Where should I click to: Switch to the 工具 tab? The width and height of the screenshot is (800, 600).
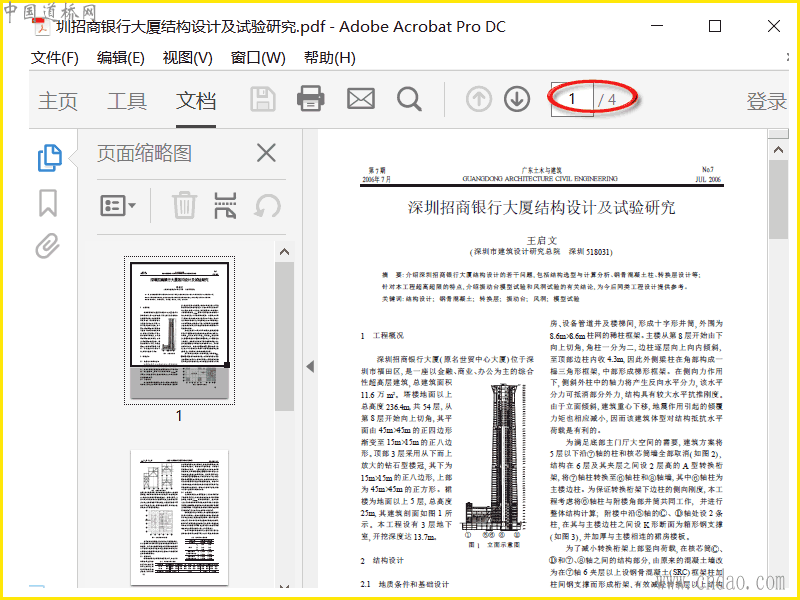[x=127, y=101]
